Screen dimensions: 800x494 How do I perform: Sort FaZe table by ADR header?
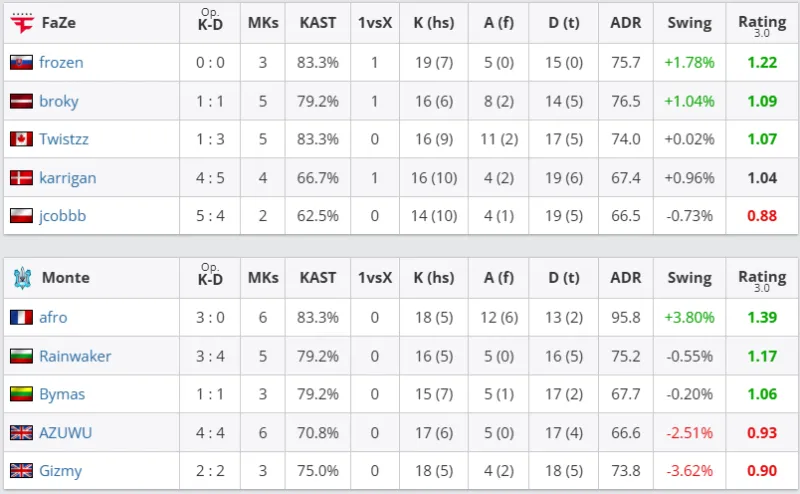click(x=626, y=23)
